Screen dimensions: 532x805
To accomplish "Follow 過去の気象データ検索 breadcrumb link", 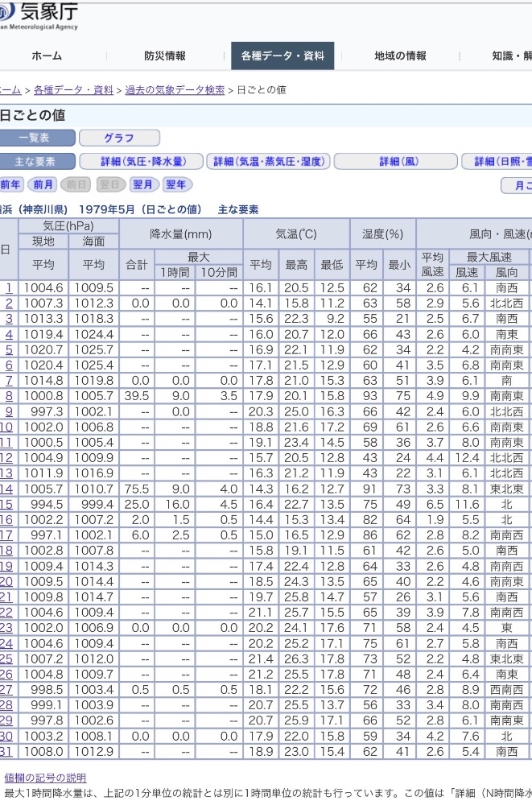I will 175,90.
